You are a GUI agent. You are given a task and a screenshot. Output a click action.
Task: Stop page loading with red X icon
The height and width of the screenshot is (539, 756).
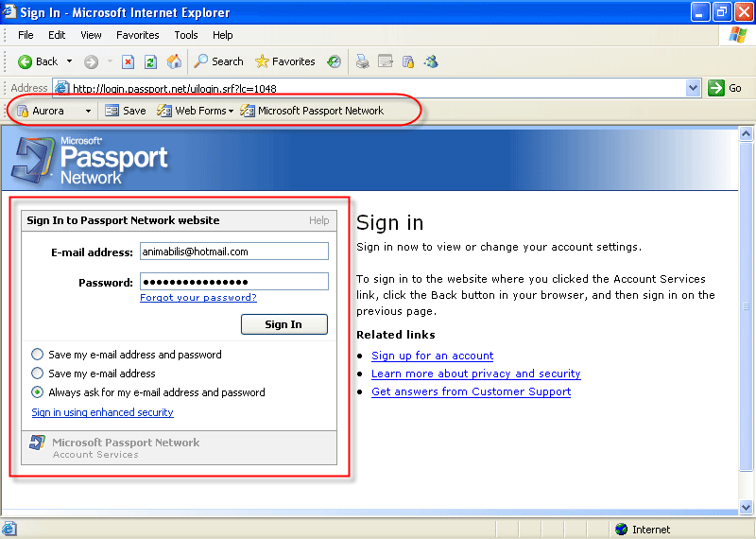coord(128,61)
